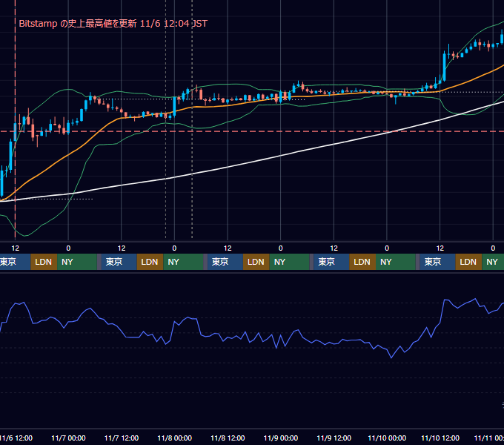Click the 11/8 00:00 date axis label
The height and width of the screenshot is (445, 504).
[174, 438]
